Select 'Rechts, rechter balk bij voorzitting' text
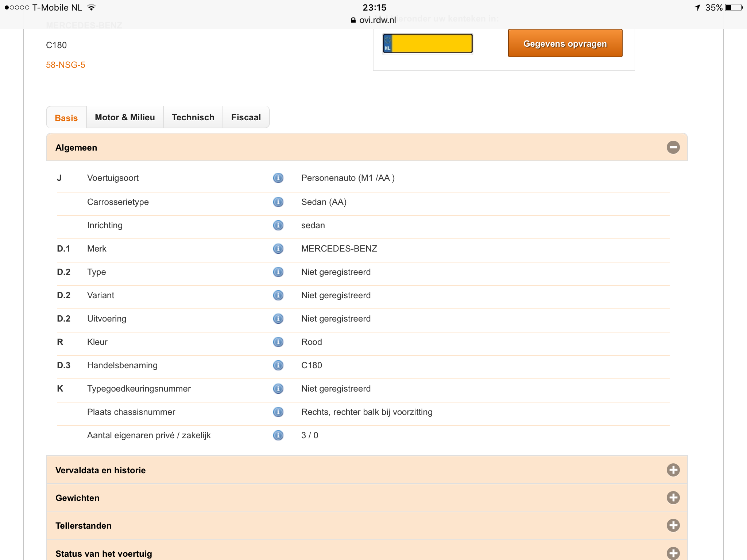 point(367,412)
